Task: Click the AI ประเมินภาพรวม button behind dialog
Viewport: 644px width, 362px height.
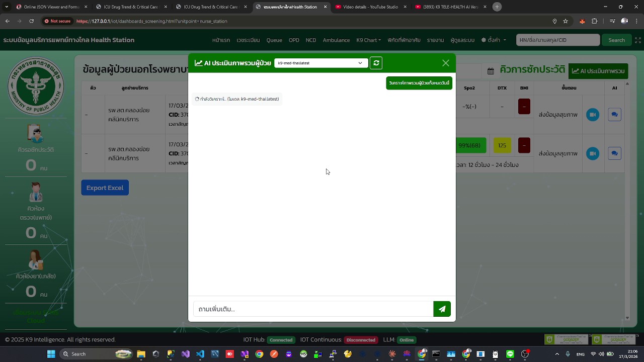Action: 598,71
